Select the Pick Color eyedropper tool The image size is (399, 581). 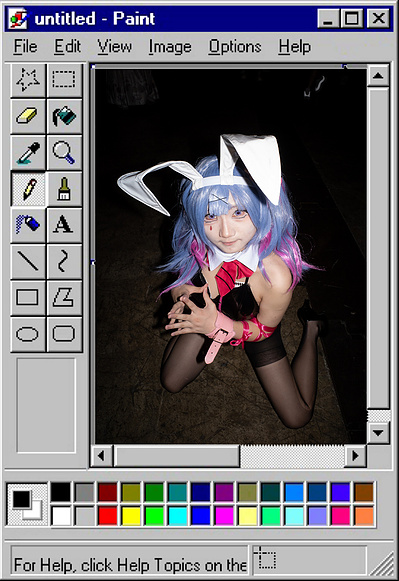click(x=28, y=153)
